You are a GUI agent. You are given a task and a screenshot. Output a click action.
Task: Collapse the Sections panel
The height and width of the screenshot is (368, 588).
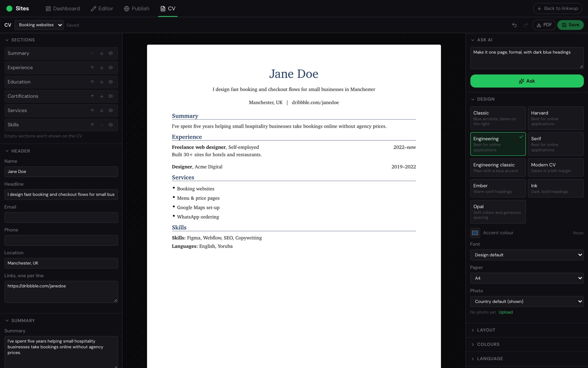[20, 40]
